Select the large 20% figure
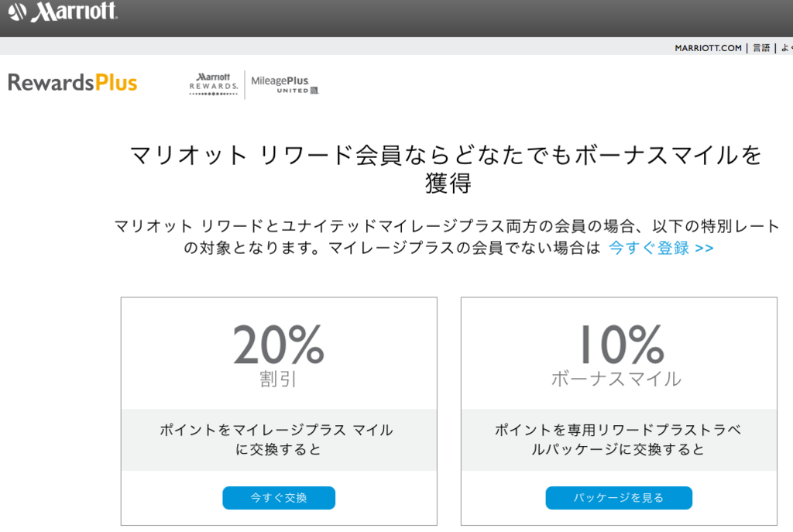 click(x=279, y=345)
